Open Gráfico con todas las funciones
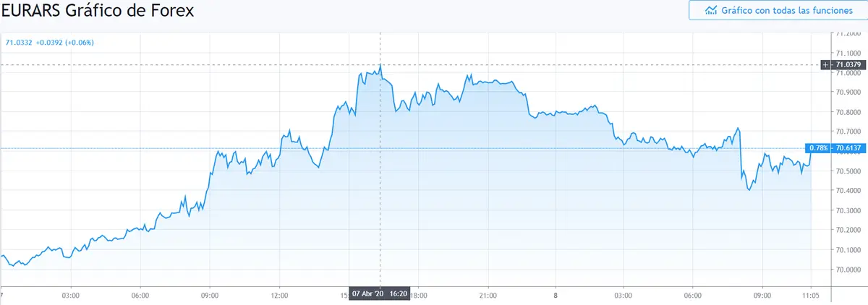 776,11
